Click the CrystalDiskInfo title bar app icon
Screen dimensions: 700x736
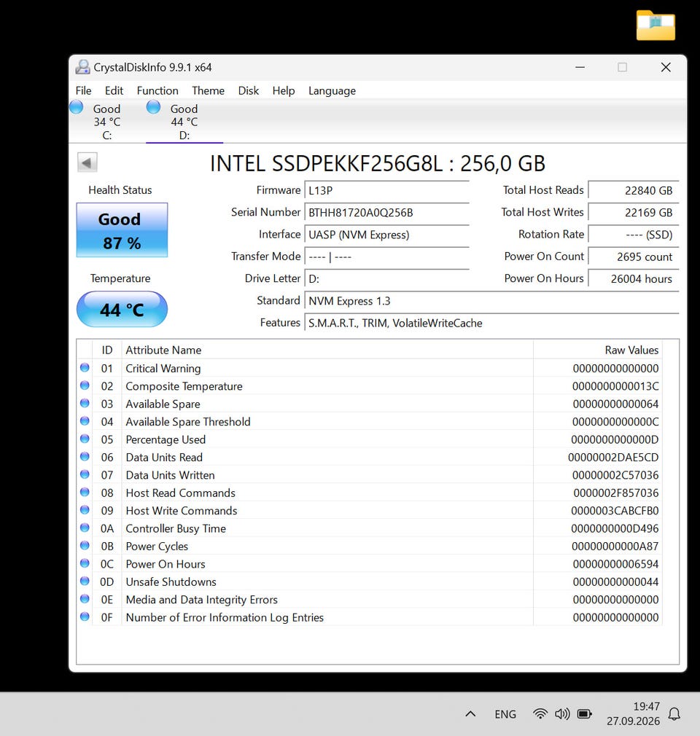(82, 67)
